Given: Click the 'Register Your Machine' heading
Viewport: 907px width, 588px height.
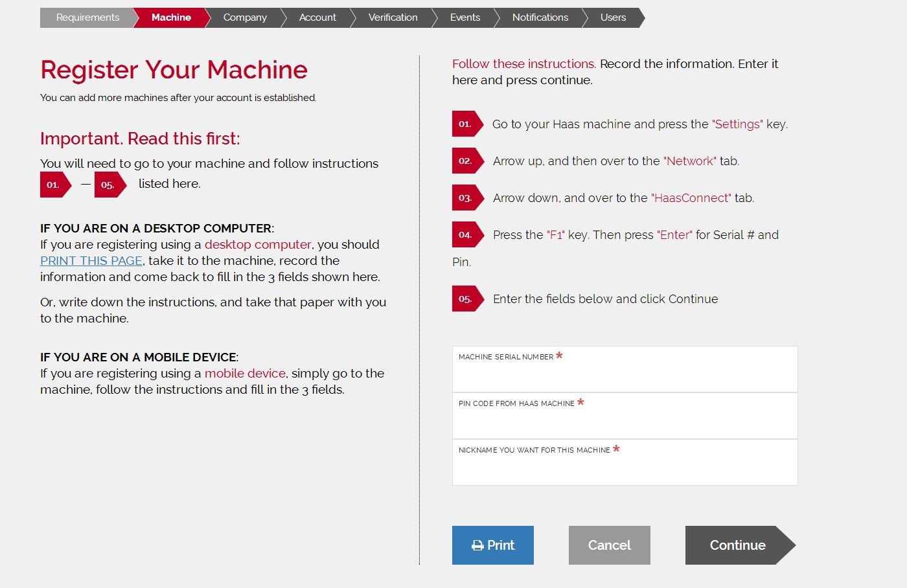Looking at the screenshot, I should point(174,69).
